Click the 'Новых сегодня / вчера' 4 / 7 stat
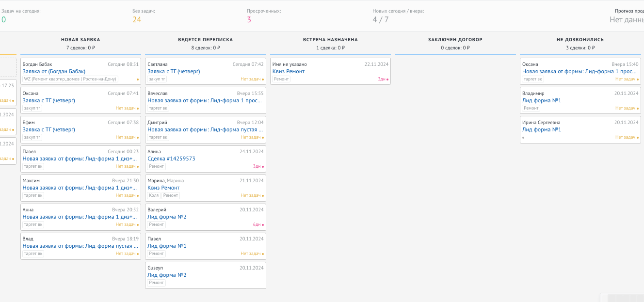 381,19
